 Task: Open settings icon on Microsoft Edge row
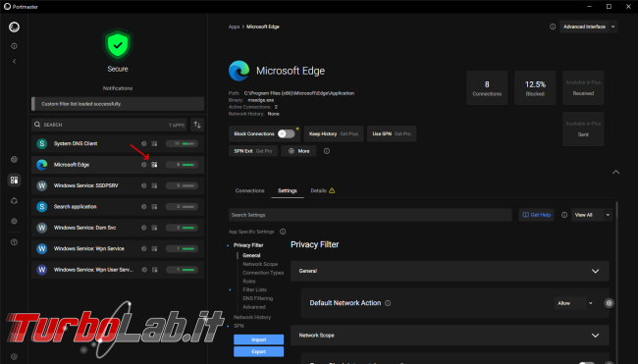click(154, 165)
